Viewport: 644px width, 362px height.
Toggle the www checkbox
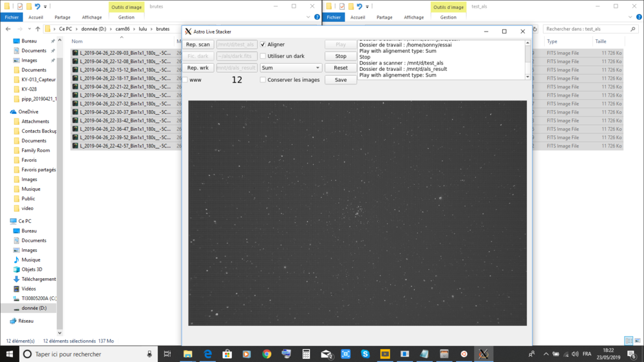[x=185, y=80]
